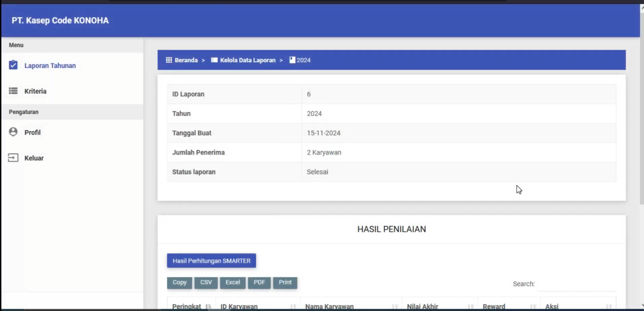Print the results table

click(x=285, y=282)
